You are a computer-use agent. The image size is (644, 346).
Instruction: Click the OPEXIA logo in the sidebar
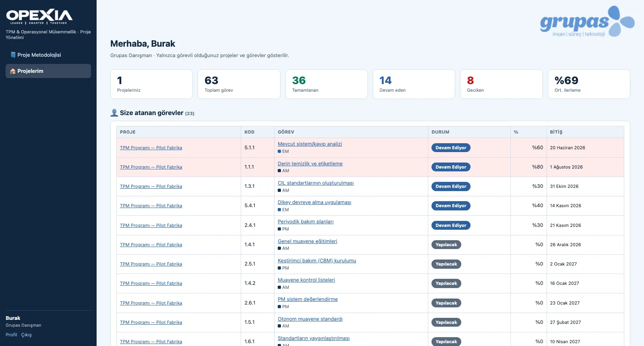(x=39, y=16)
